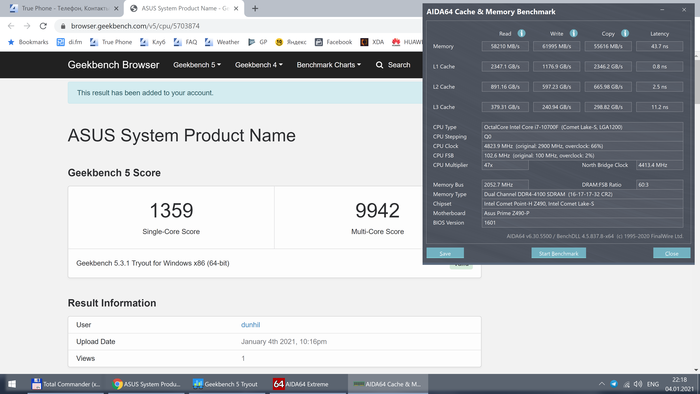Click the browser address bar URL

point(135,26)
